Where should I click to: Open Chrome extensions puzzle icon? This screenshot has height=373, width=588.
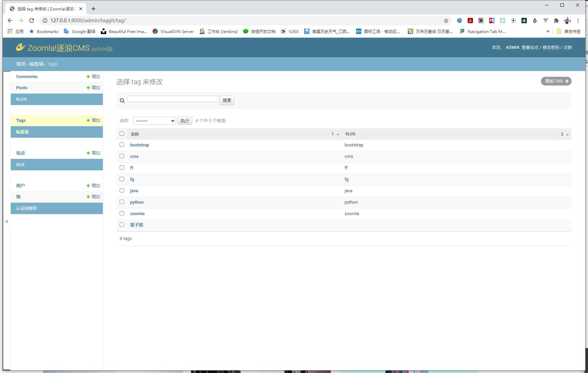[x=556, y=21]
